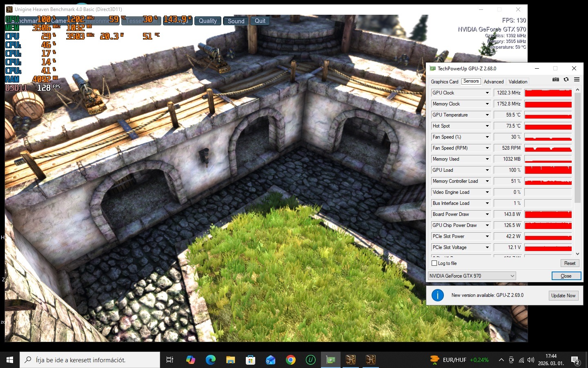Open the PCIe Slot Voltage sensor dropdown
The image size is (588, 368).
[x=487, y=247]
